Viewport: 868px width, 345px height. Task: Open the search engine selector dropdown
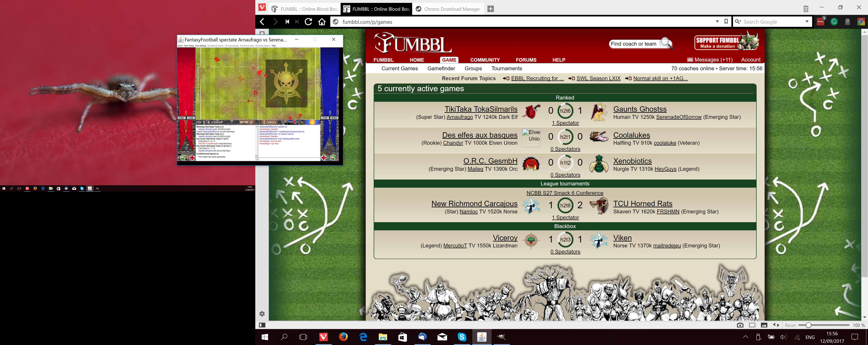738,22
